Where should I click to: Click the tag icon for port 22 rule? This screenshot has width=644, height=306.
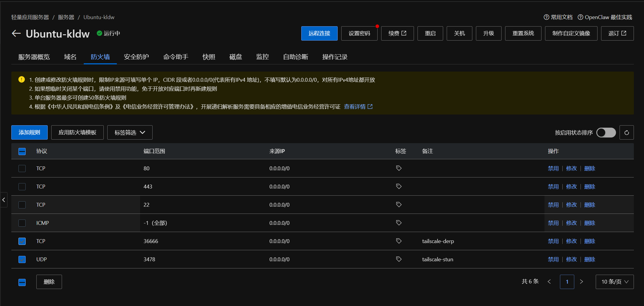point(399,205)
